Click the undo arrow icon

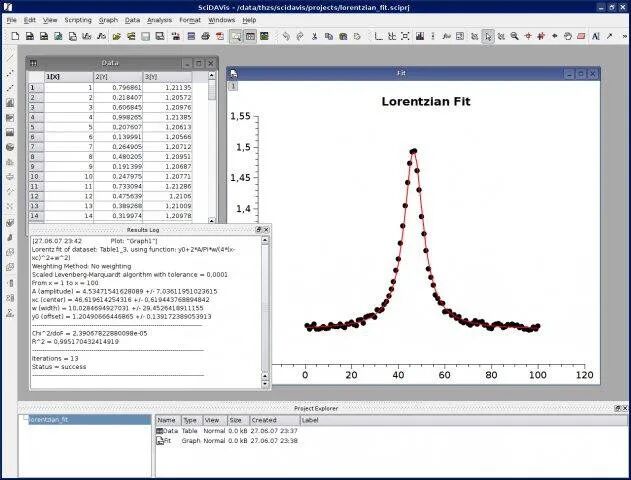pyautogui.click(x=286, y=36)
